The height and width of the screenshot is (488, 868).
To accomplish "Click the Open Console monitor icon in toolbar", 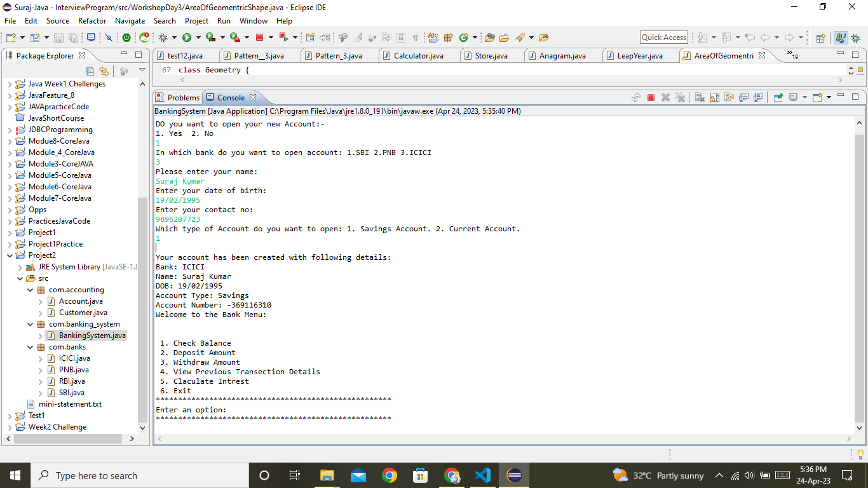I will [x=91, y=37].
